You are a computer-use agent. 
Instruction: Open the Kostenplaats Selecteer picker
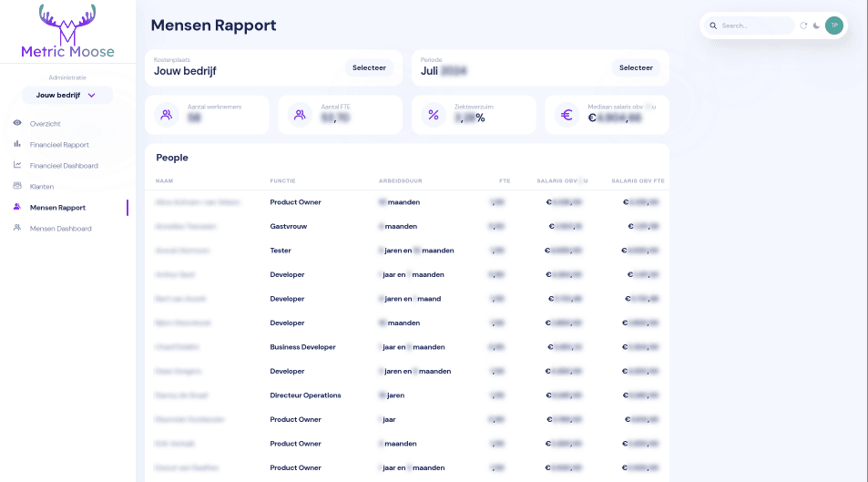tap(369, 67)
